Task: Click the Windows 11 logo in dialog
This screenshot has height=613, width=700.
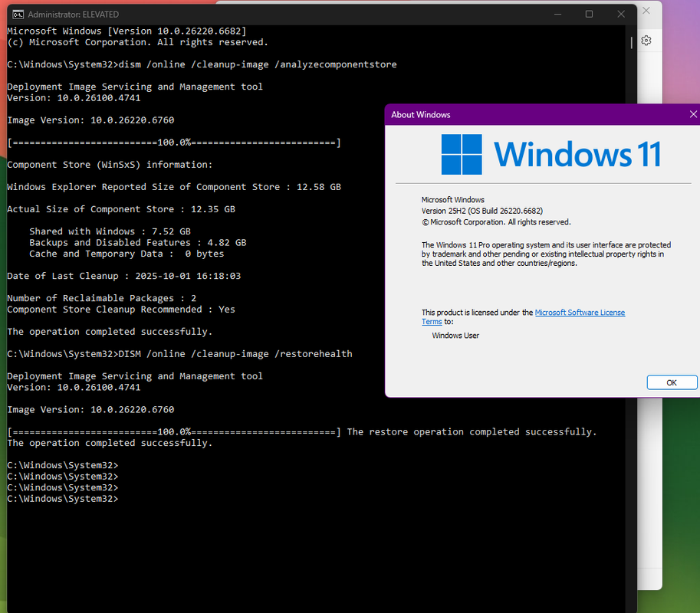Action: [x=551, y=154]
